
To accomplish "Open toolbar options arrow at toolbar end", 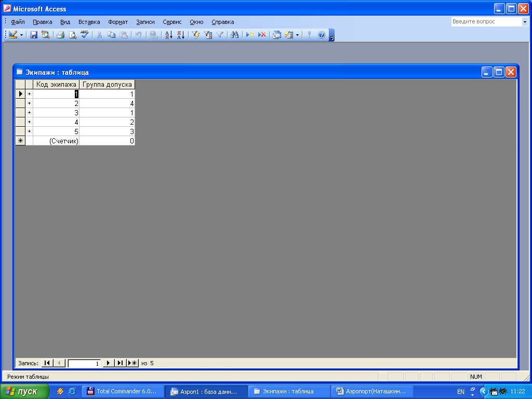I will [332, 35].
